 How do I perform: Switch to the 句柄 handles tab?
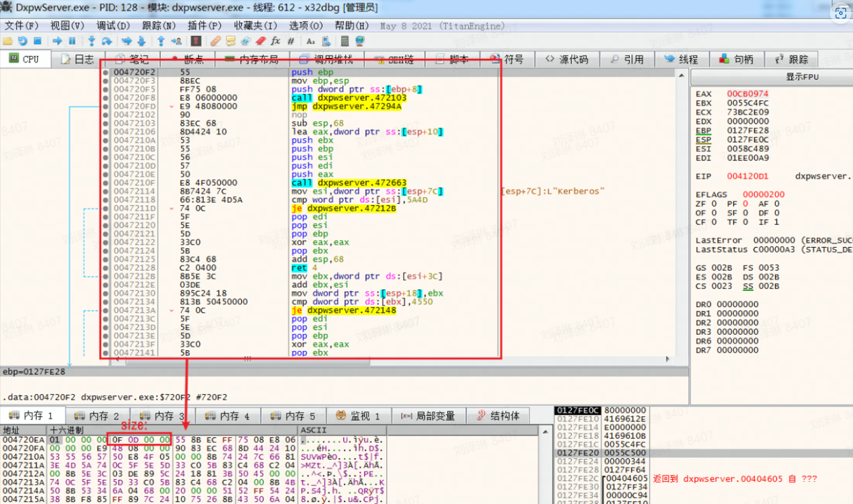tap(736, 59)
